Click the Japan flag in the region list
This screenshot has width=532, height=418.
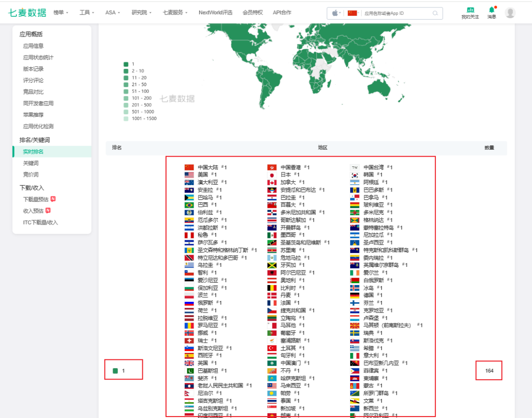pos(272,175)
